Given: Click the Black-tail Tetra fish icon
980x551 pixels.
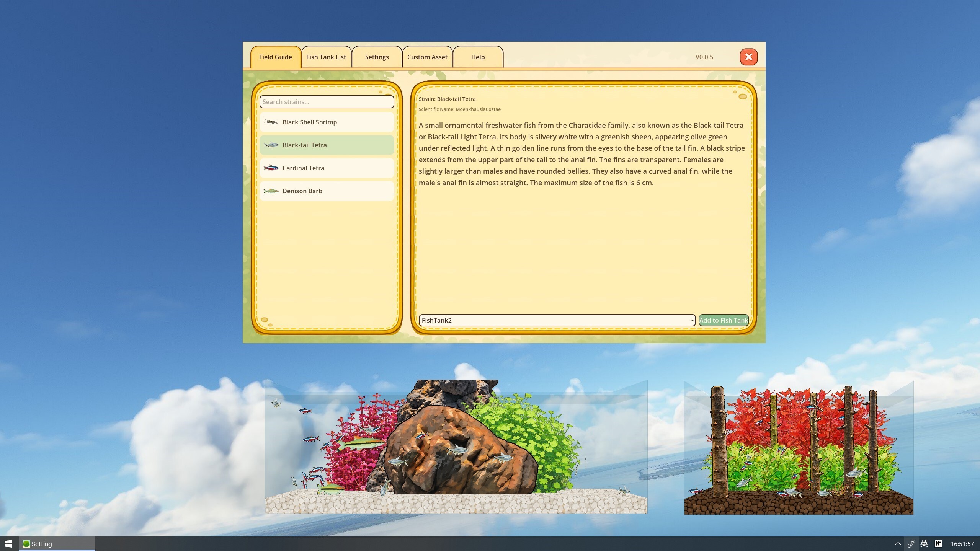Looking at the screenshot, I should click(x=271, y=145).
